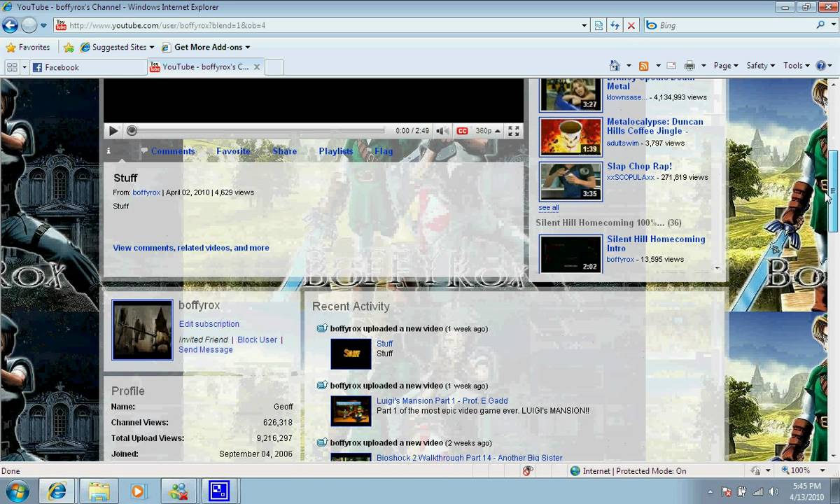Switch to the Share tab
840x504 pixels.
[285, 151]
